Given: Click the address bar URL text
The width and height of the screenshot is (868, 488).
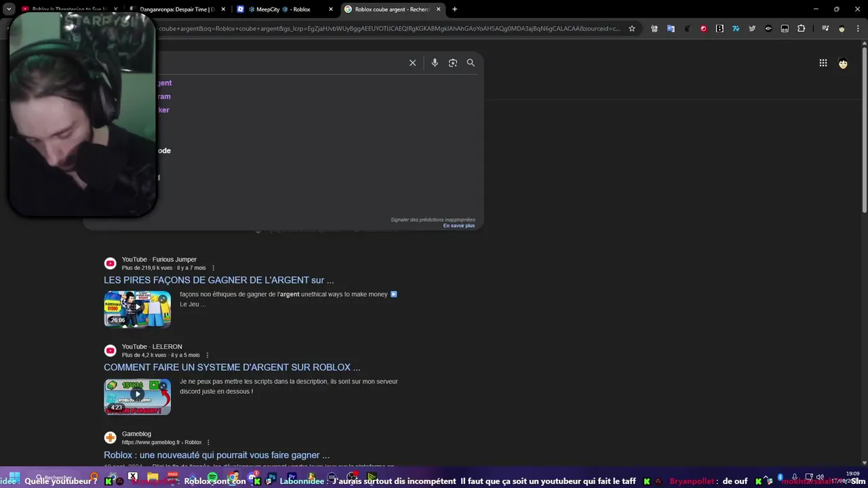Looking at the screenshot, I should coord(389,28).
